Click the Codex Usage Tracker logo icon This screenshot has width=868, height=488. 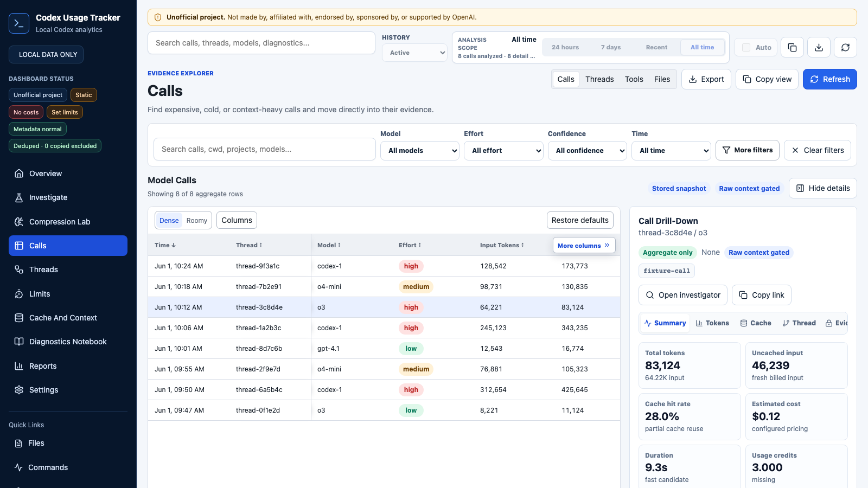tap(19, 23)
